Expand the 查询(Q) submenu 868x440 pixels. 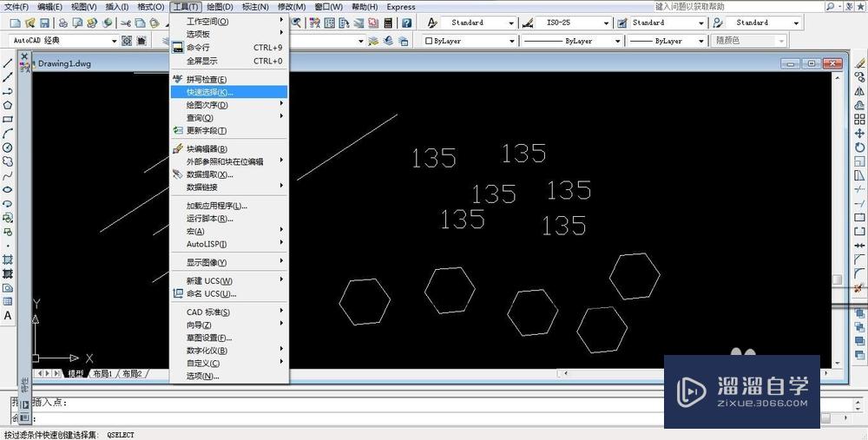(x=229, y=118)
